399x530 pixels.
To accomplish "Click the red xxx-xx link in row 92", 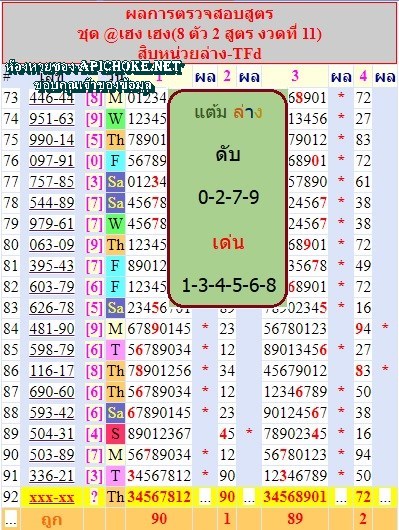I will pyautogui.click(x=52, y=498).
